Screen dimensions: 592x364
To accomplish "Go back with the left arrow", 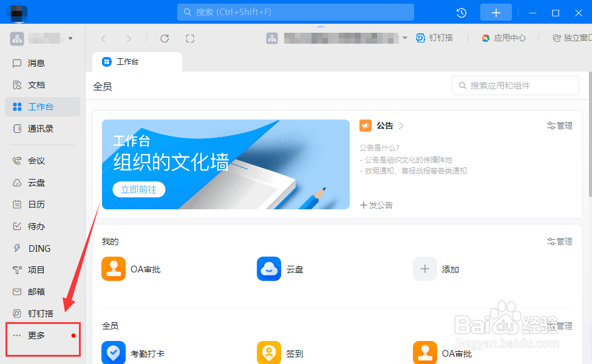I will 103,38.
